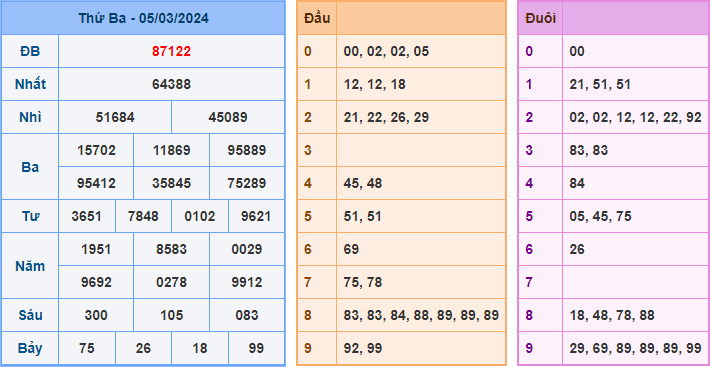
Task: Click the Đầu values '51, 51'
Action: coord(363,216)
